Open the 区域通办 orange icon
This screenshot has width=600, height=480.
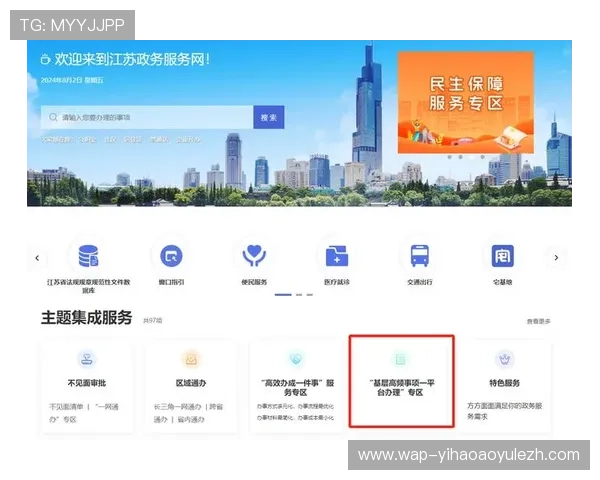pos(191,359)
